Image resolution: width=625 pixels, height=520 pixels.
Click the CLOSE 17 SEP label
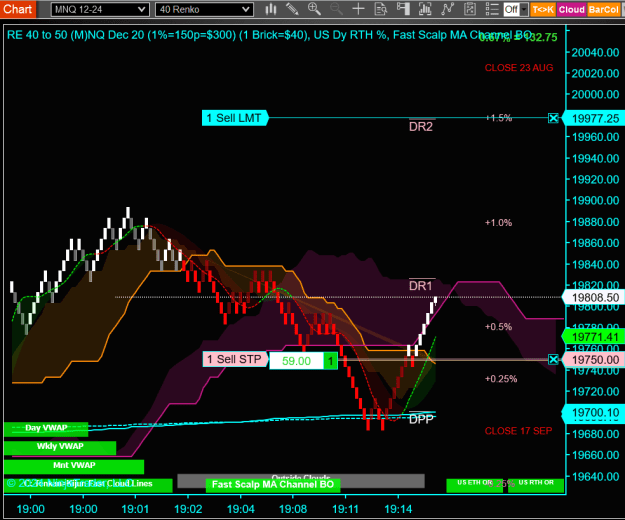518,431
